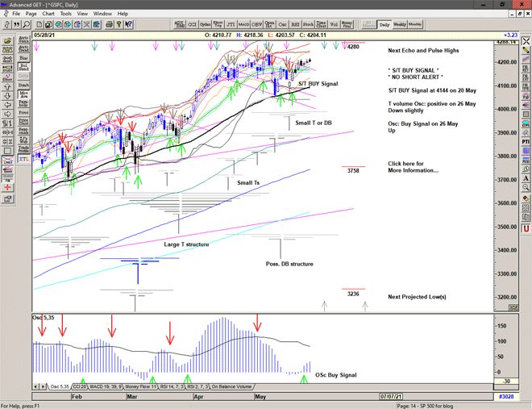Toggle the Moving Average study

tap(23, 94)
